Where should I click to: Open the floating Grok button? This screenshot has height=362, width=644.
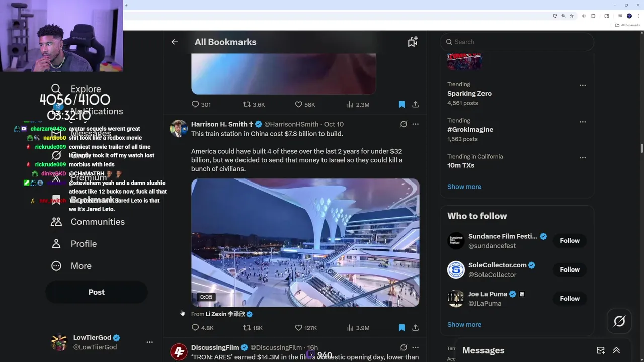[619, 321]
